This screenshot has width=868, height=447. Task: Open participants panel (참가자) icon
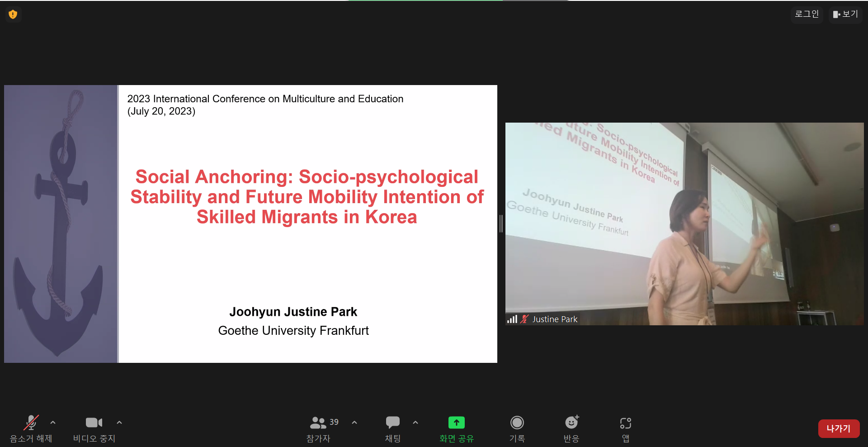point(318,423)
